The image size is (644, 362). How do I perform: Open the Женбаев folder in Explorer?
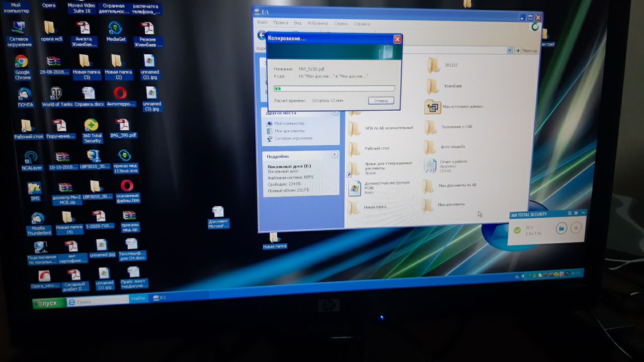(x=444, y=86)
